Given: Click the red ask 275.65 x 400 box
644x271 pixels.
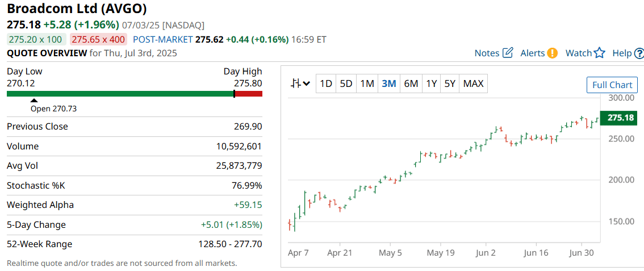Looking at the screenshot, I should pyautogui.click(x=99, y=39).
